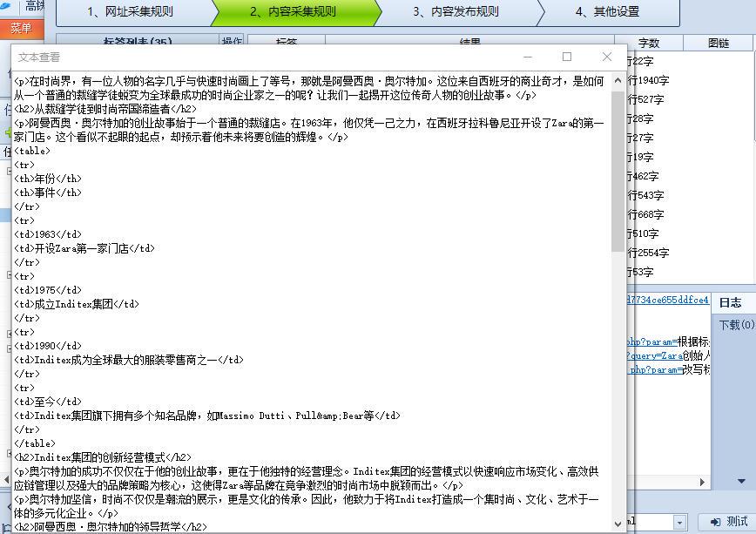This screenshot has width=756, height=534.
Task: Minimize the 文本查看 dialog
Action: [x=528, y=57]
